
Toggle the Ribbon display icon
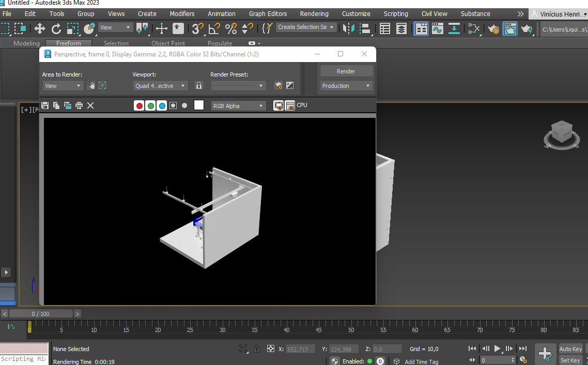coord(421,28)
